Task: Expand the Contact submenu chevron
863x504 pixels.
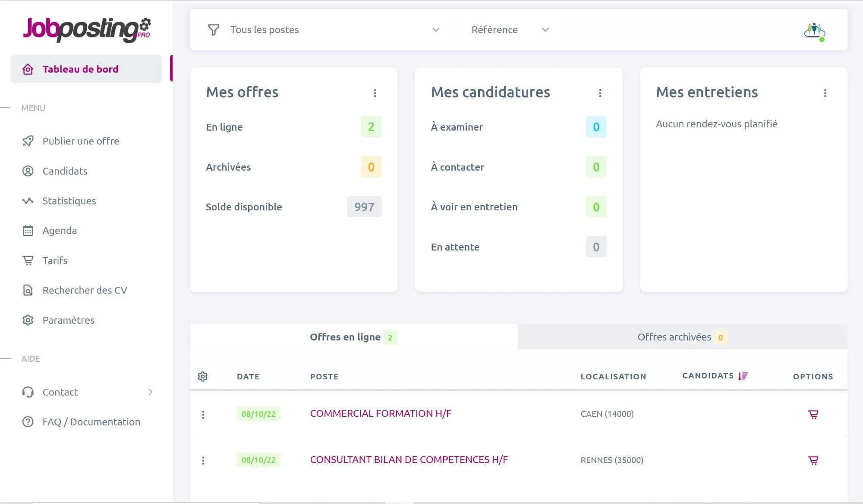Action: coord(150,392)
